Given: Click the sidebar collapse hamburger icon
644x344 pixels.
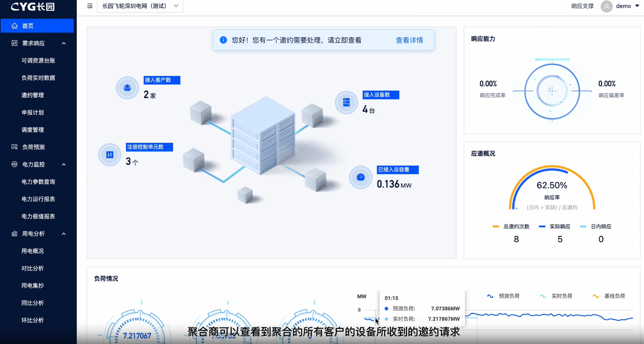Looking at the screenshot, I should pyautogui.click(x=89, y=6).
